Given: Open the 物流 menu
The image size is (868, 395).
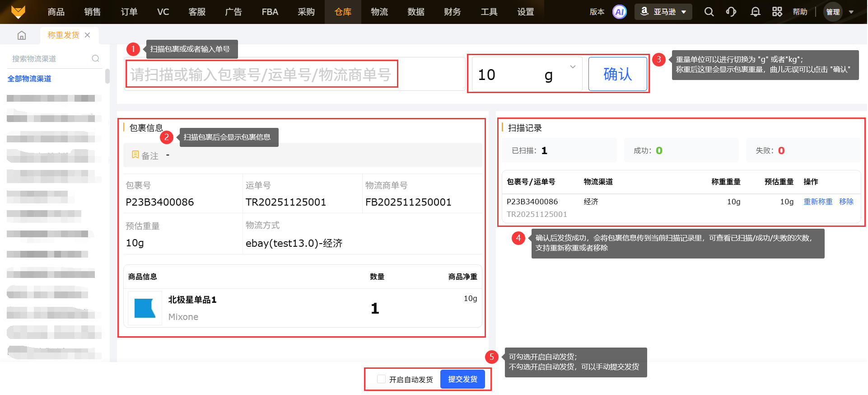Looking at the screenshot, I should 379,12.
